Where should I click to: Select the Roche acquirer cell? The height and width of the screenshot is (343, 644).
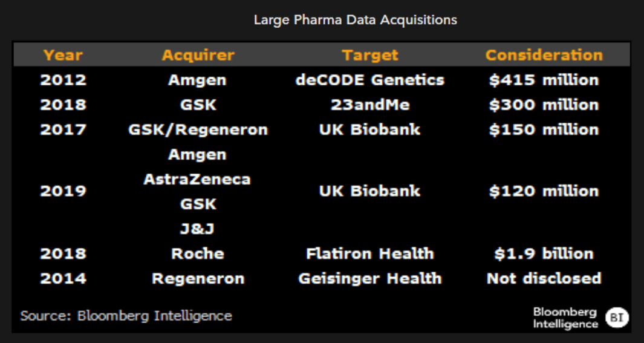pyautogui.click(x=198, y=253)
